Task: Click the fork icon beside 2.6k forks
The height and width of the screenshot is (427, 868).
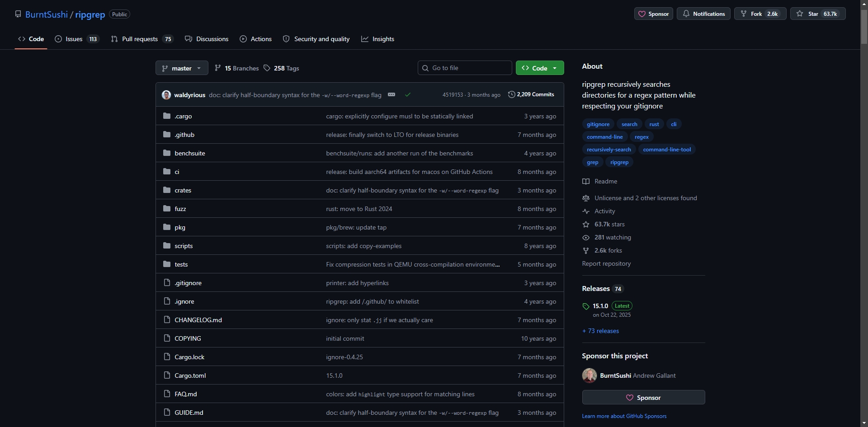Action: pyautogui.click(x=586, y=251)
